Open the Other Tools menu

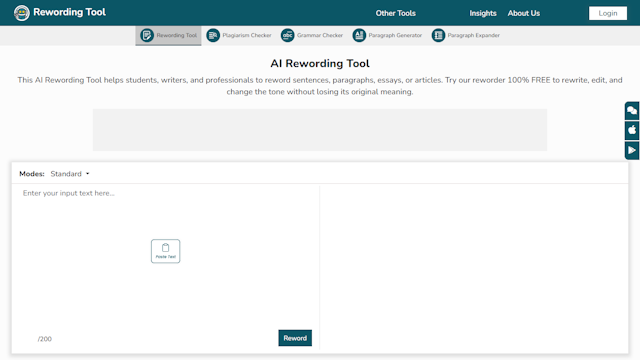click(396, 13)
